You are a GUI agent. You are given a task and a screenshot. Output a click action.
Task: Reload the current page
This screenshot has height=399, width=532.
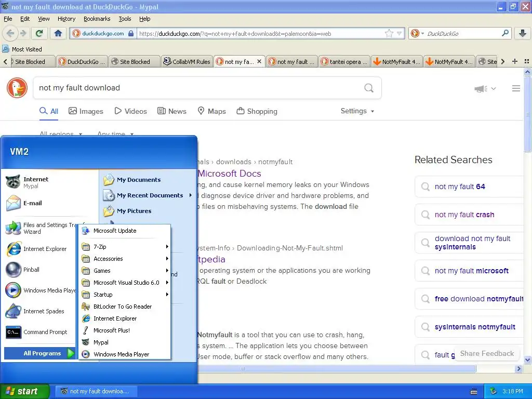[39, 33]
